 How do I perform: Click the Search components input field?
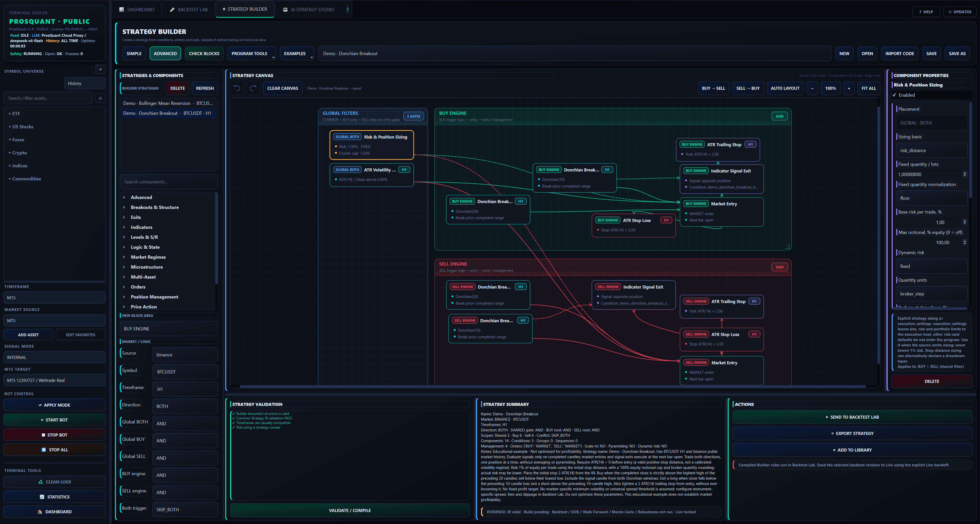[169, 182]
